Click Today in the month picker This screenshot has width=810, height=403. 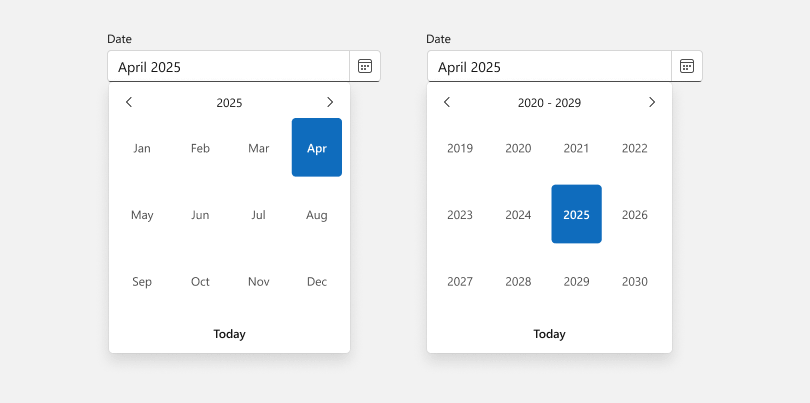click(229, 334)
